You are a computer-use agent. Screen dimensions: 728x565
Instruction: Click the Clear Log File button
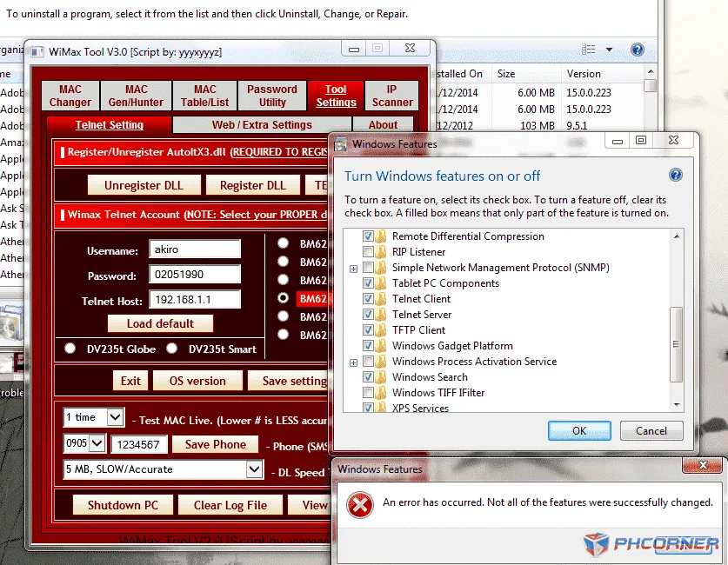point(230,505)
